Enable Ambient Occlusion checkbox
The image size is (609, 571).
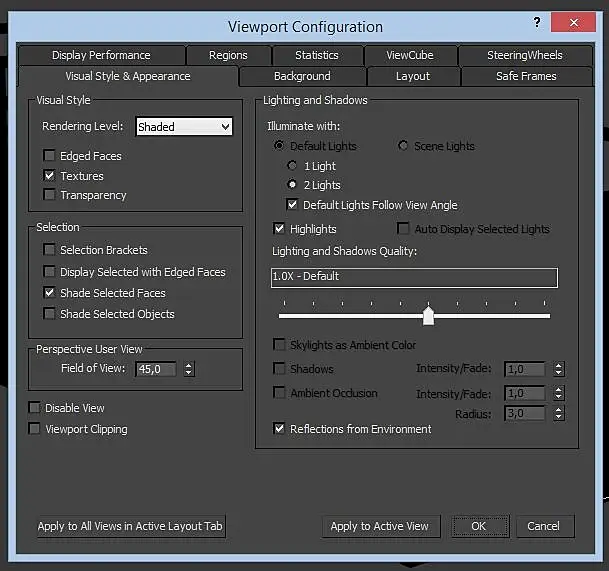[280, 393]
